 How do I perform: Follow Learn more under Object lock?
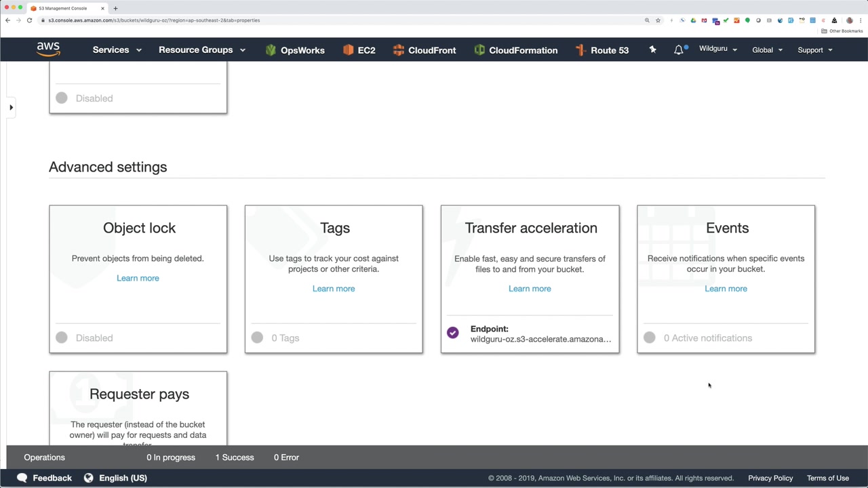pyautogui.click(x=138, y=278)
